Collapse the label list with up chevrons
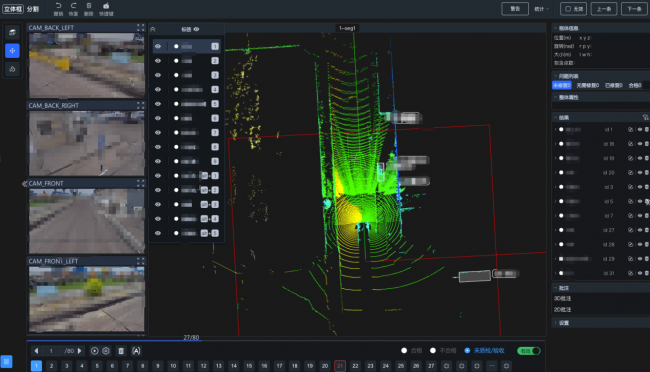The width and height of the screenshot is (650, 372). [153, 29]
